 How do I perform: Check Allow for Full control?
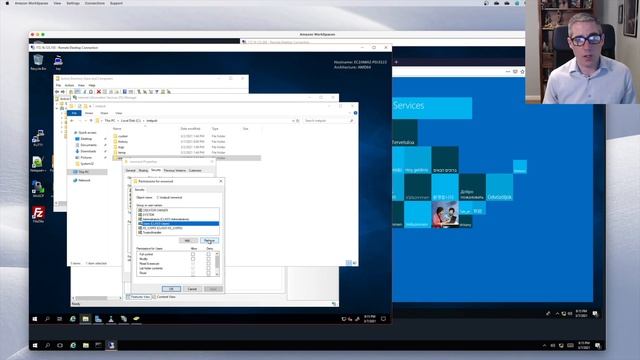coord(193,254)
